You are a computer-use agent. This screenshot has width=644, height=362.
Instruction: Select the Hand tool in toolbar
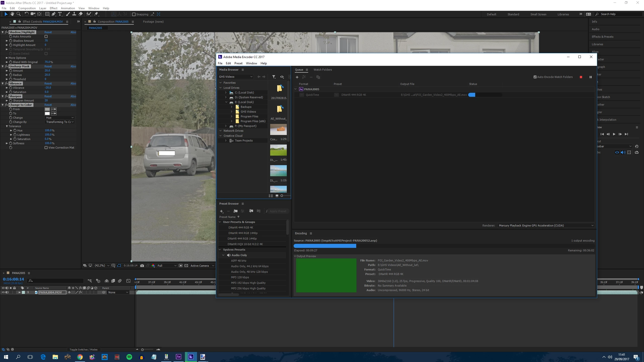click(12, 14)
